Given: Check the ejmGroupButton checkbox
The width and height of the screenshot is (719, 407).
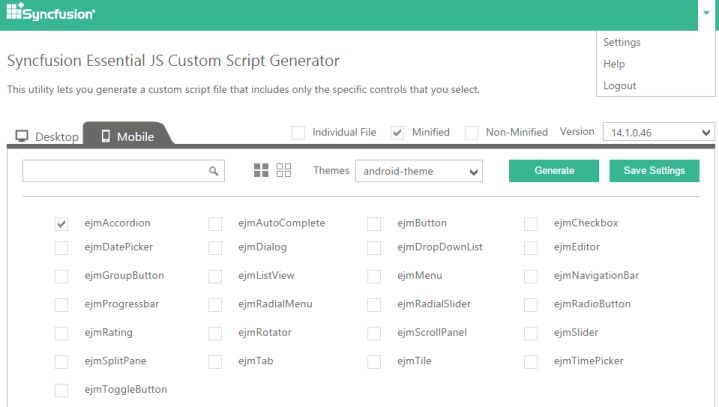Looking at the screenshot, I should (x=61, y=276).
